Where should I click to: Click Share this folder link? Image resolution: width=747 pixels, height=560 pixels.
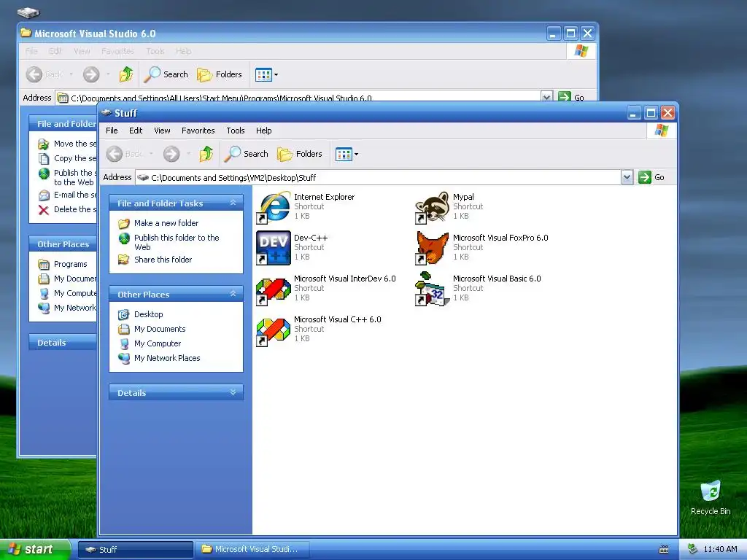pyautogui.click(x=163, y=260)
